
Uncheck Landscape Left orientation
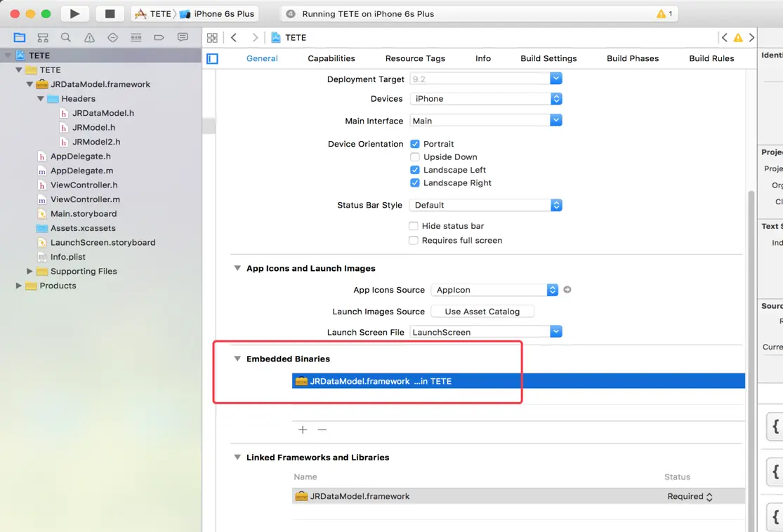coord(414,170)
